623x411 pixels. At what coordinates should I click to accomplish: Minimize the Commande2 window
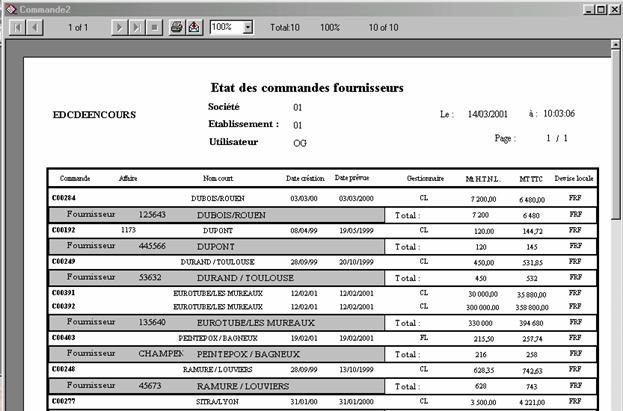click(586, 8)
